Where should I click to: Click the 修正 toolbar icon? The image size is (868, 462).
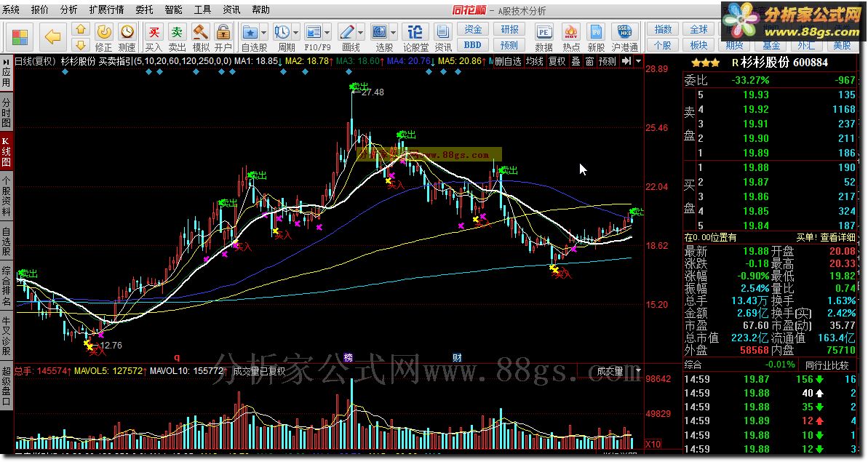point(103,36)
